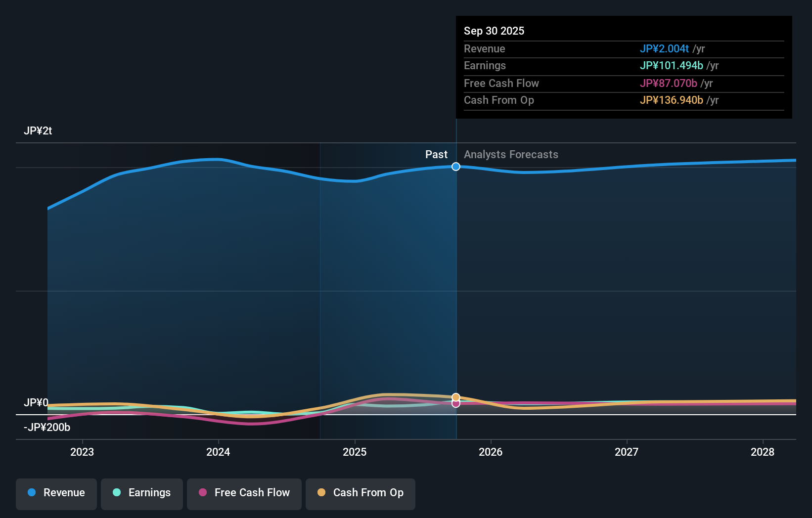
Task: Click the yellow Cash From Op legend dot
Action: coord(322,493)
